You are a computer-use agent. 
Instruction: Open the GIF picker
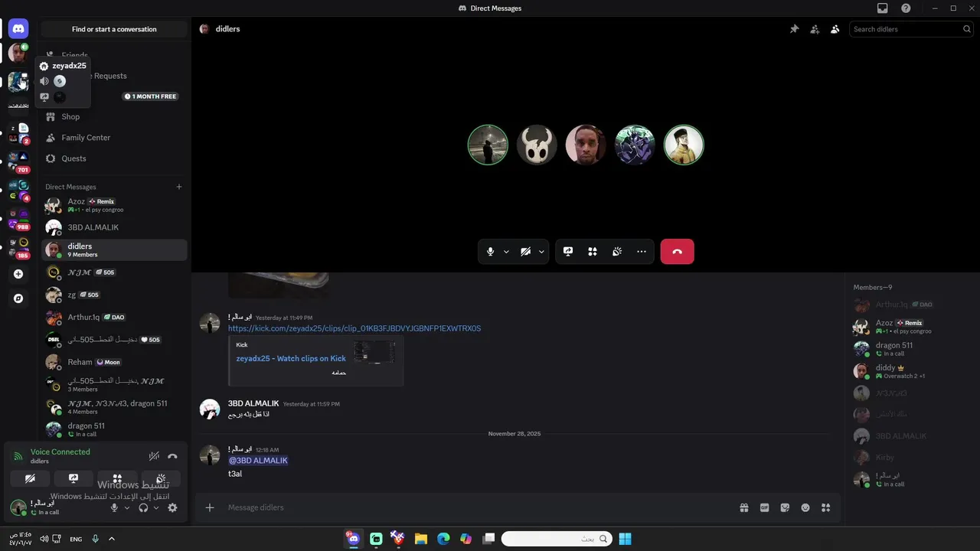[764, 507]
